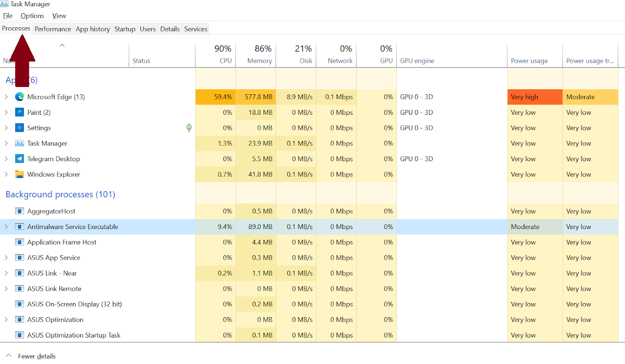
Task: Click the Task Manager title bar icon
Action: click(x=4, y=4)
